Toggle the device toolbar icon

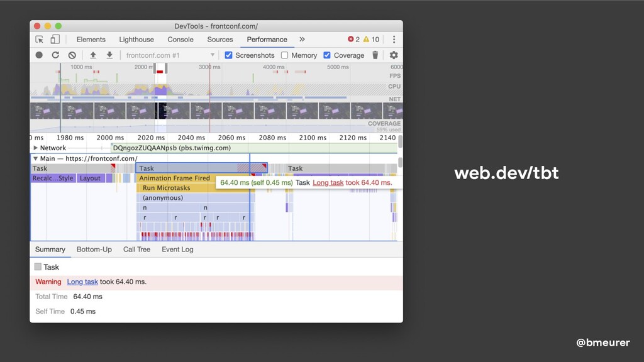tap(55, 40)
